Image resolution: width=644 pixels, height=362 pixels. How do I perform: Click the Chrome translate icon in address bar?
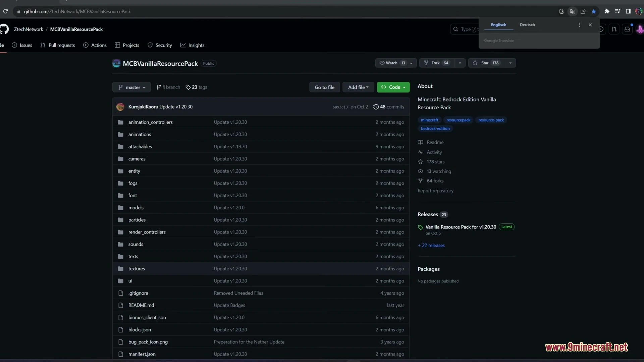click(572, 11)
